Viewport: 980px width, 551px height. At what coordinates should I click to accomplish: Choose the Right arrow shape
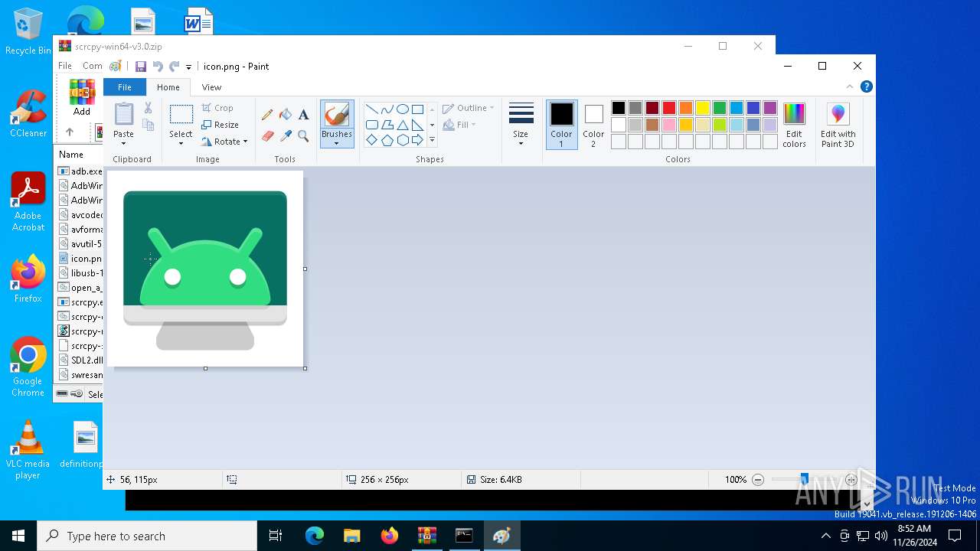[x=417, y=140]
